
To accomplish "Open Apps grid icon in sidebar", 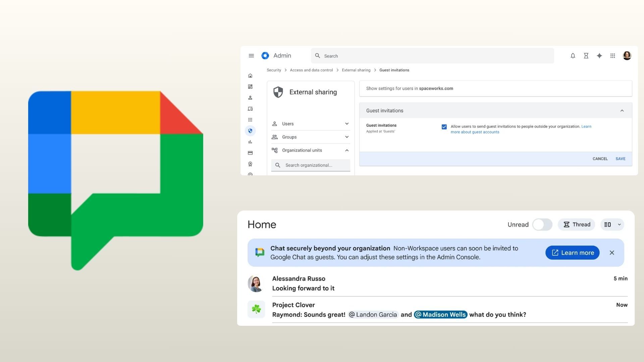I will [250, 120].
